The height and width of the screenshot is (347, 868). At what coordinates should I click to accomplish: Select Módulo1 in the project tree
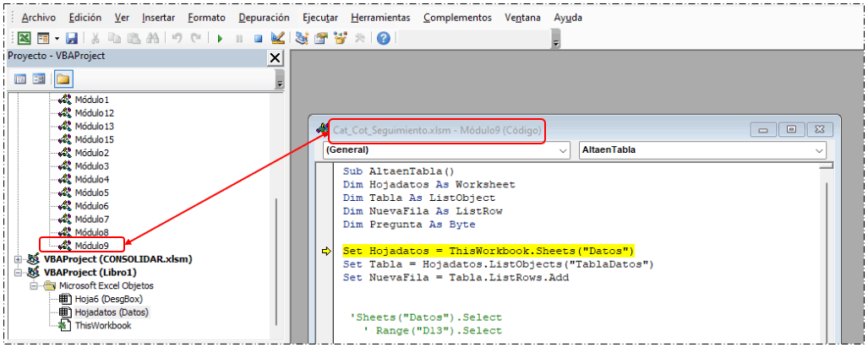pos(92,100)
